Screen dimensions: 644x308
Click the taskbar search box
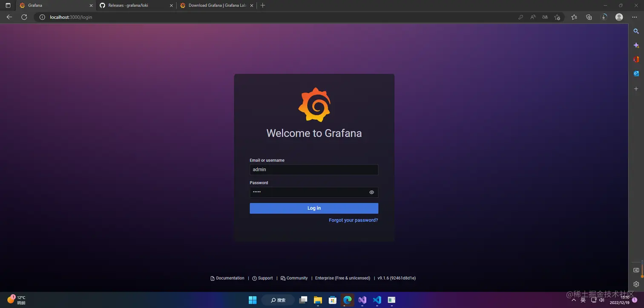pos(278,300)
